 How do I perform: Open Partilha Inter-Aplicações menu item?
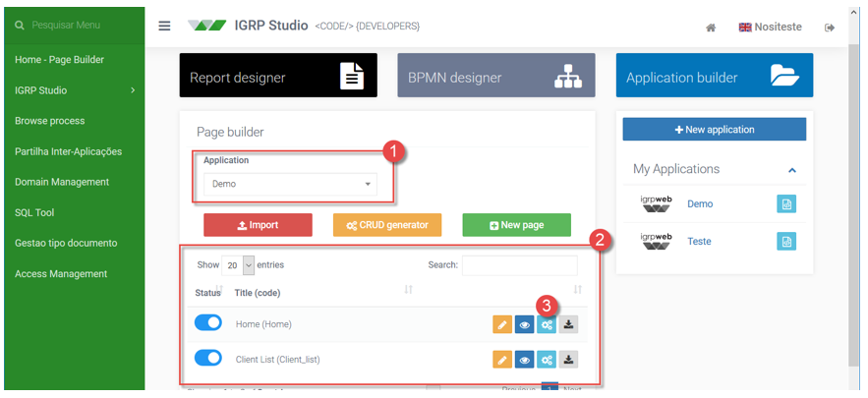tap(68, 151)
